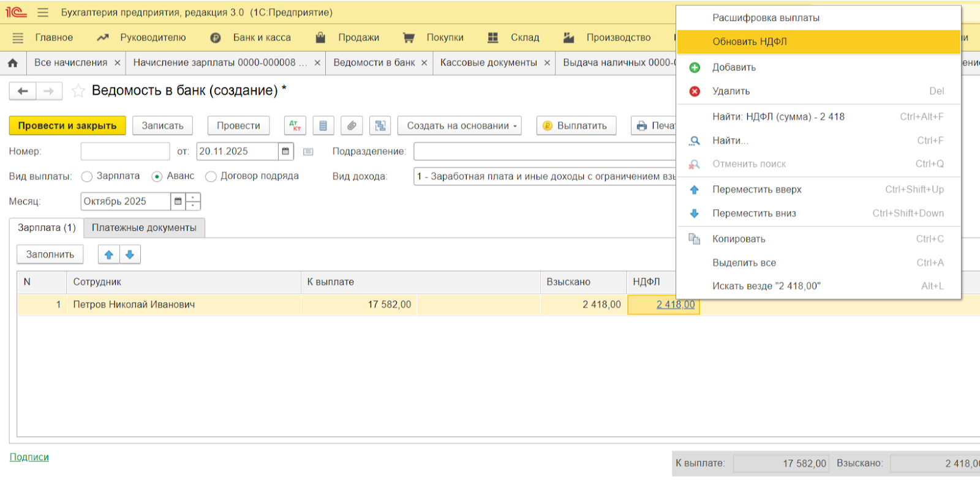Click the document structure icon in toolbar
The height and width of the screenshot is (481, 980).
point(380,125)
